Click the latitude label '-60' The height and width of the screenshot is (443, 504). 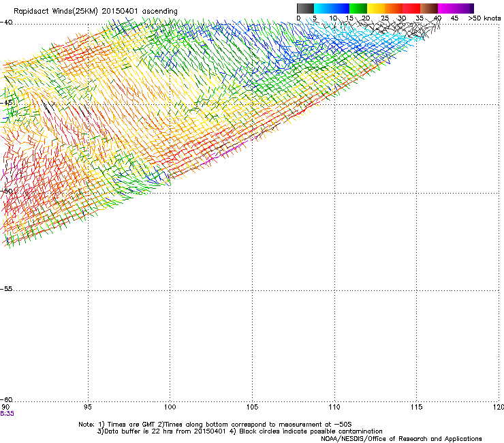tap(6, 399)
